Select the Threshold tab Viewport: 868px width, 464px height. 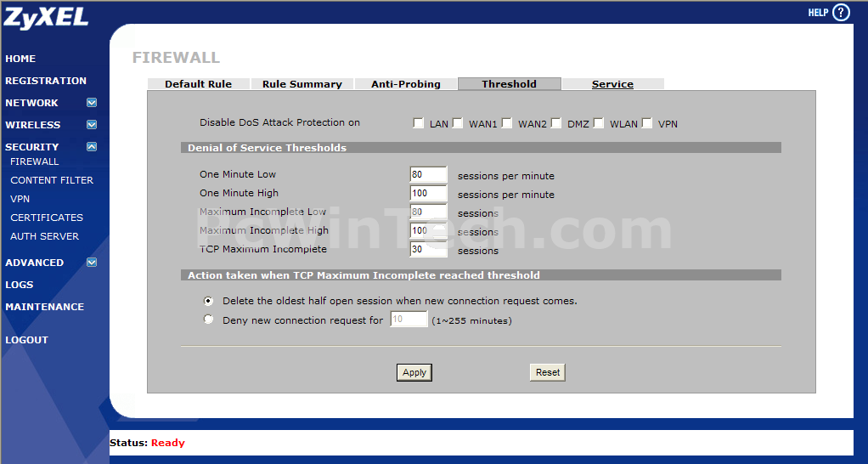[x=510, y=84]
